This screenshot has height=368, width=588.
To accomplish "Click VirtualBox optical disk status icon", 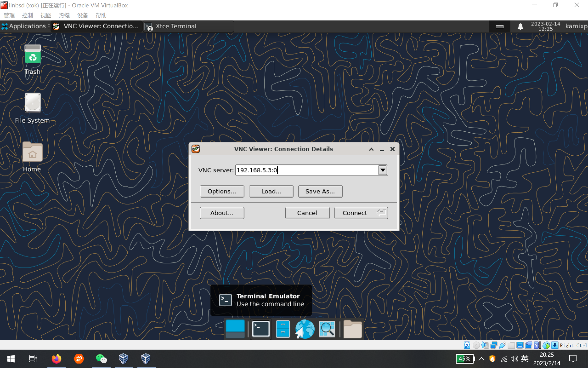I will [x=476, y=345].
